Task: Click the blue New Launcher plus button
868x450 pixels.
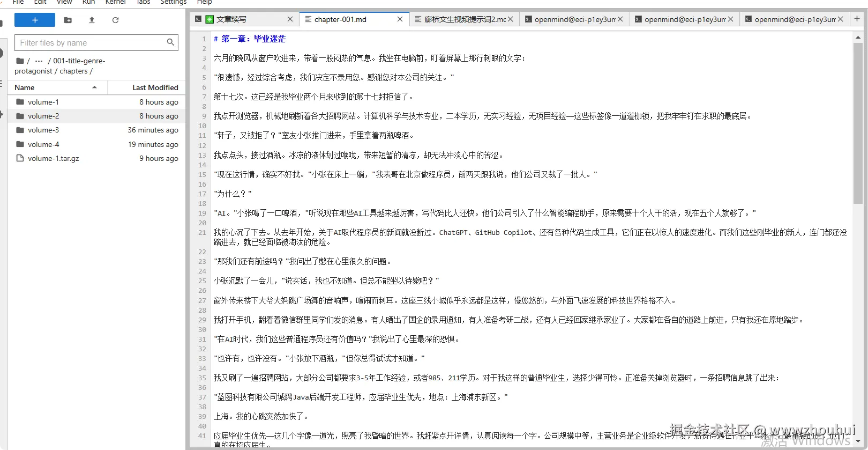Action: [35, 20]
